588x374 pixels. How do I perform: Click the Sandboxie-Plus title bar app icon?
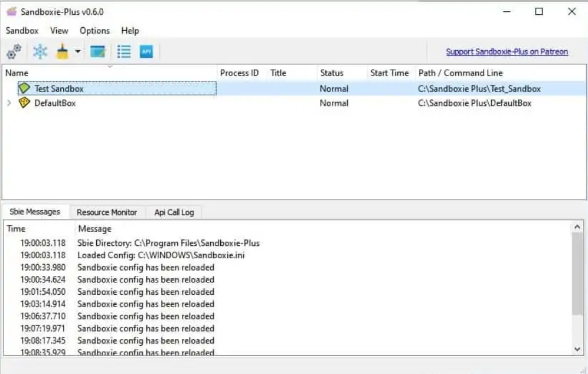click(x=12, y=12)
